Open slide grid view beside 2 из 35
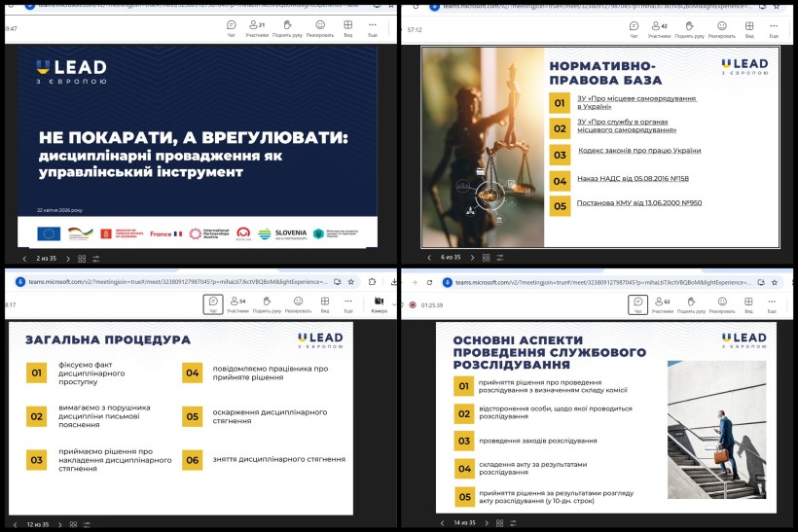Viewport: 798px width, 532px height. pos(82,259)
